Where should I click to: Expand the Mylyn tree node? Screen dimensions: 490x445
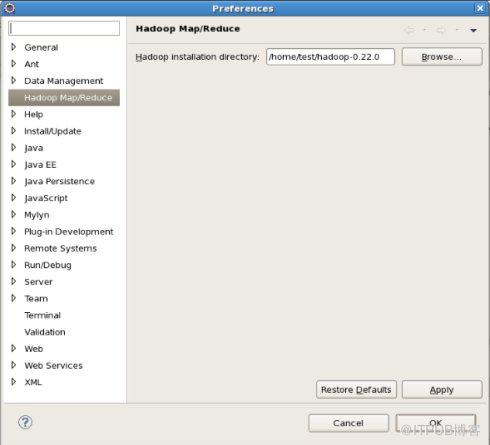click(x=13, y=214)
